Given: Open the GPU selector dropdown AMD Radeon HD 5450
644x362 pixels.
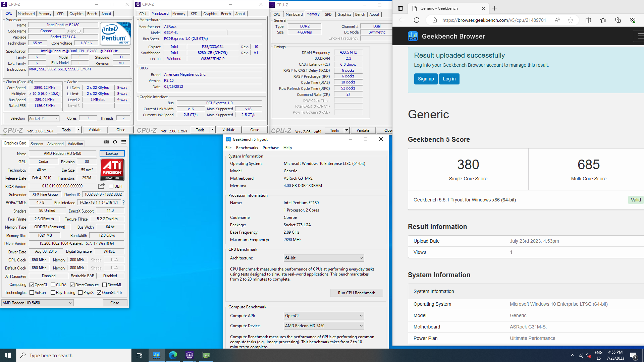Looking at the screenshot, I should tap(37, 303).
